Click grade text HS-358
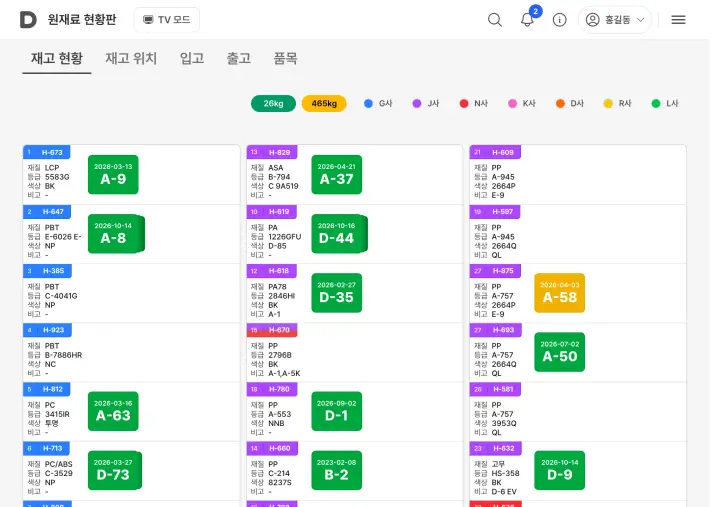 tap(506, 473)
